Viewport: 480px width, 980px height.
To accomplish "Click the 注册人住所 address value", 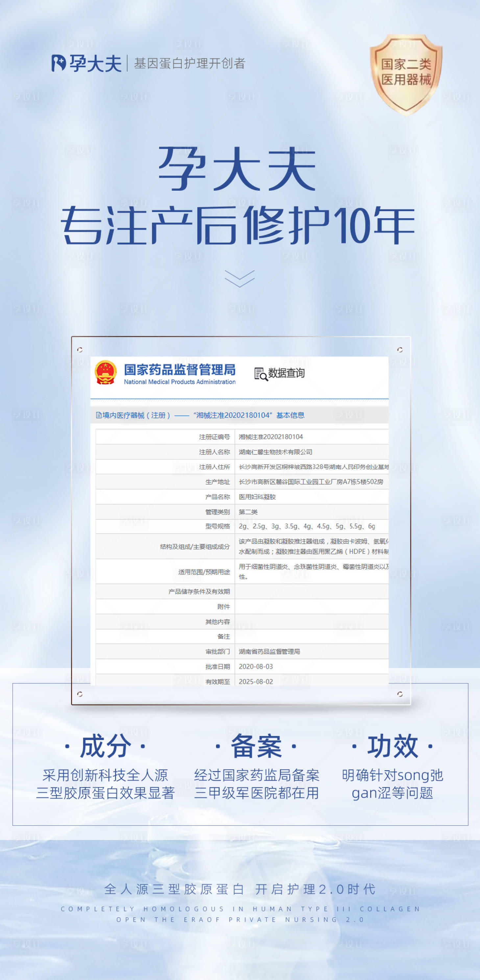I will tap(313, 467).
